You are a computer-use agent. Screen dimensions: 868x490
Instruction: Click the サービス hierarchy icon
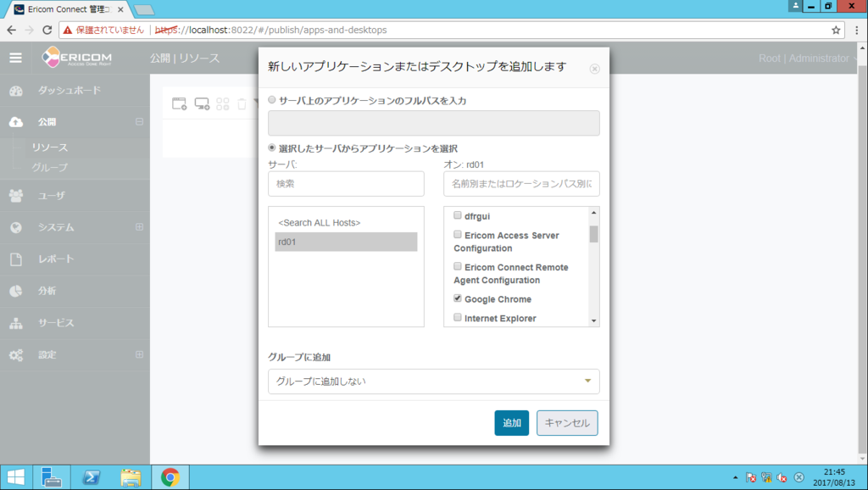(x=16, y=323)
